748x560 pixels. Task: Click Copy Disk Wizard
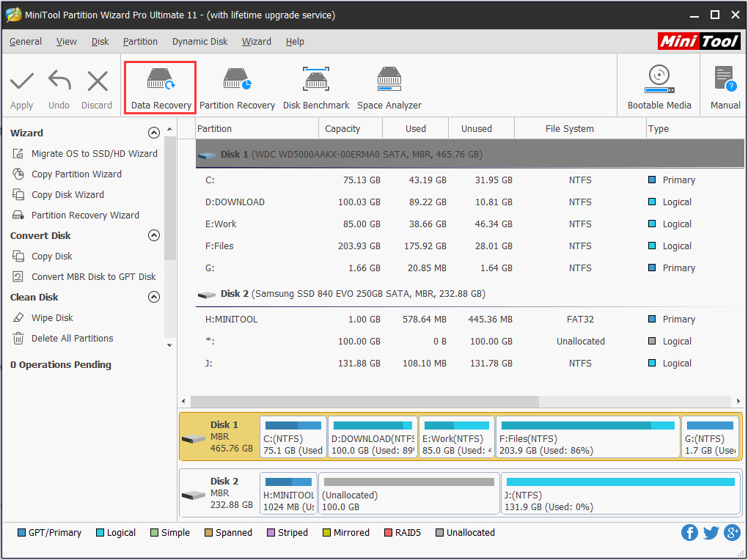(x=58, y=195)
